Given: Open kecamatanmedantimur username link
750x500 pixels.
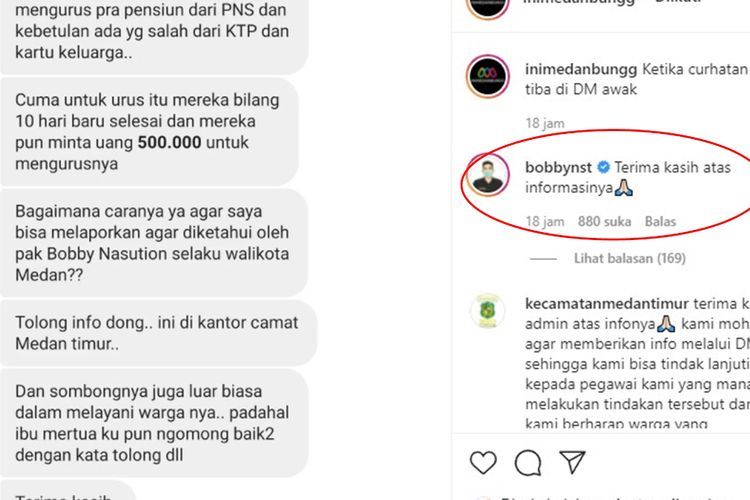Looking at the screenshot, I should (x=607, y=303).
